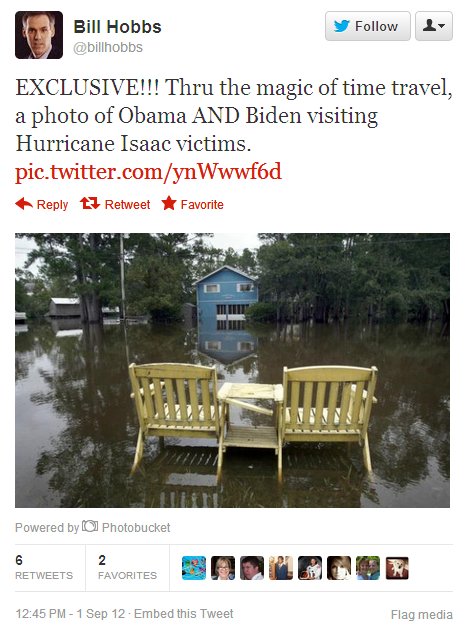
Task: Click the Embed this Tweet link
Action: point(184,614)
